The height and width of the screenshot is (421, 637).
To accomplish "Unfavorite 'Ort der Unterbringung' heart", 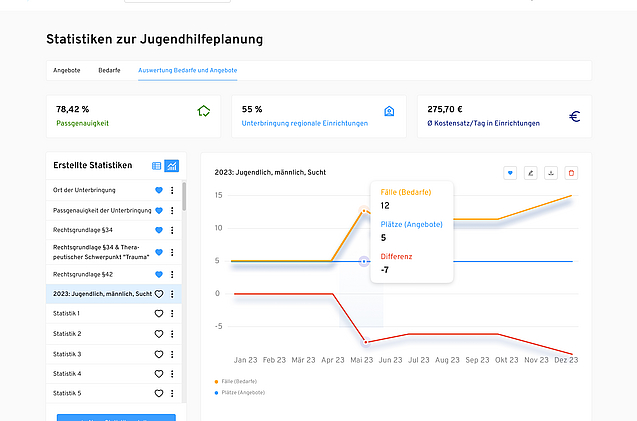I will tap(158, 190).
